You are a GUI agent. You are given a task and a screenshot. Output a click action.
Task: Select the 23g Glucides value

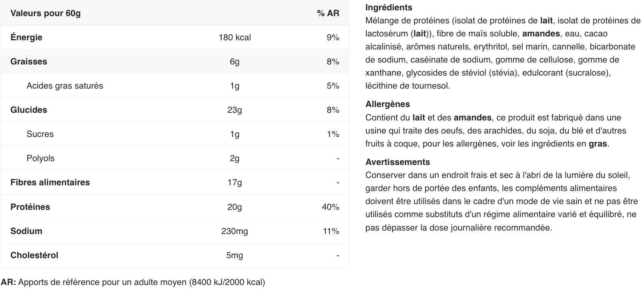(235, 110)
